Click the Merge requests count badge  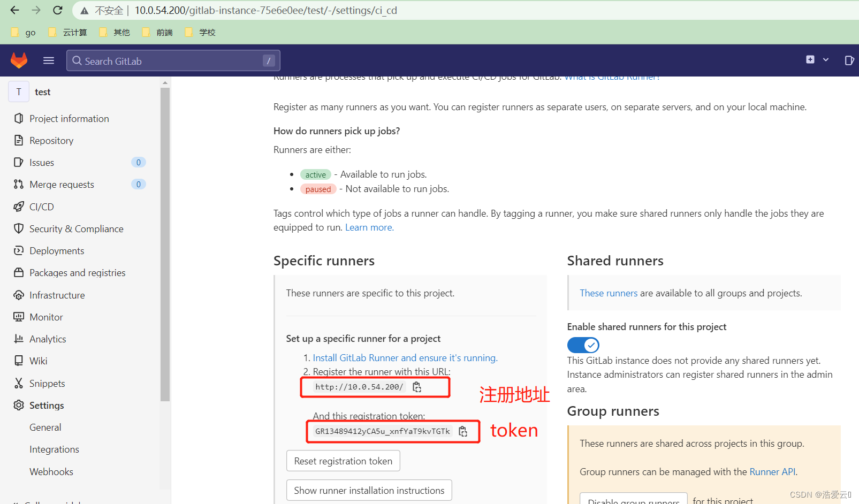point(139,184)
